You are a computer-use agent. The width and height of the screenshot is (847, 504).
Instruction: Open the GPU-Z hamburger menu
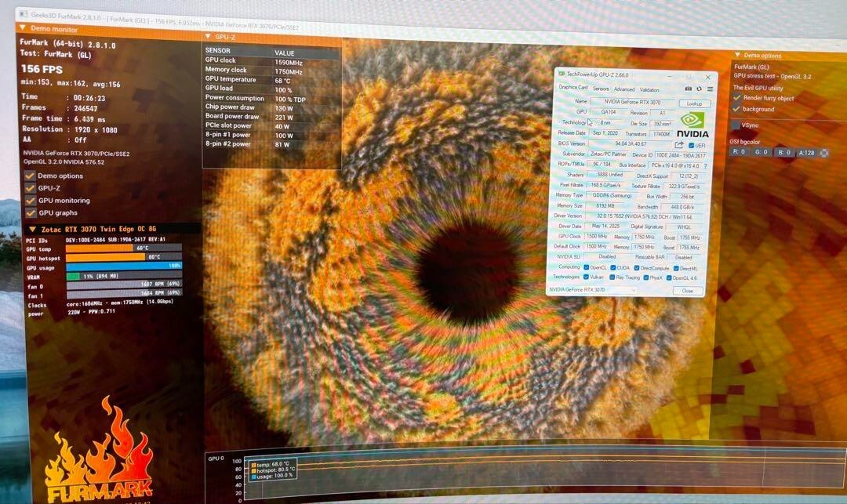coord(710,89)
